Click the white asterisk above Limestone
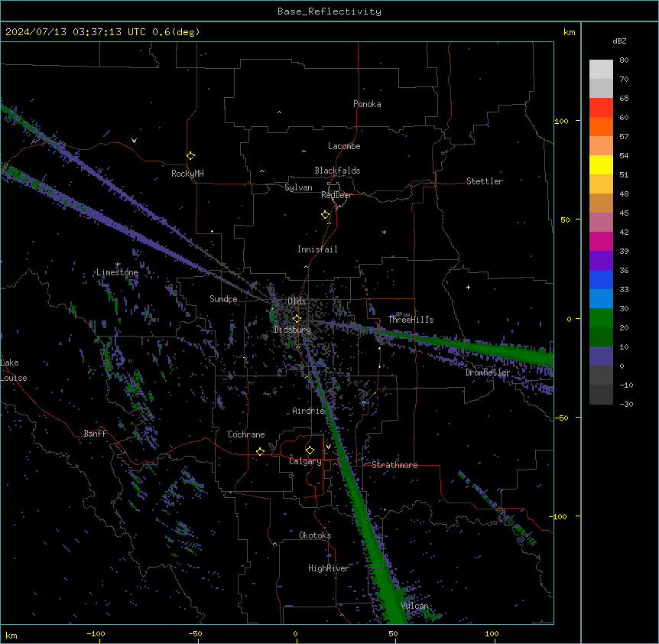 pos(118,265)
